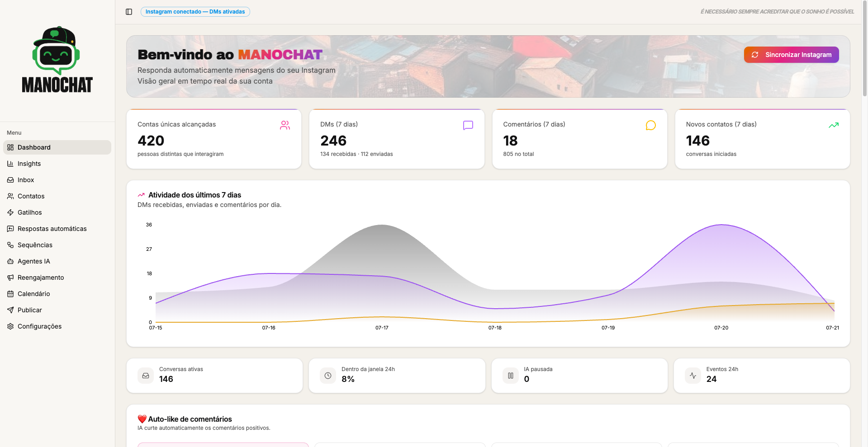Click the 8% value under Dentro da janela 24h
This screenshot has height=447, width=868.
point(348,379)
